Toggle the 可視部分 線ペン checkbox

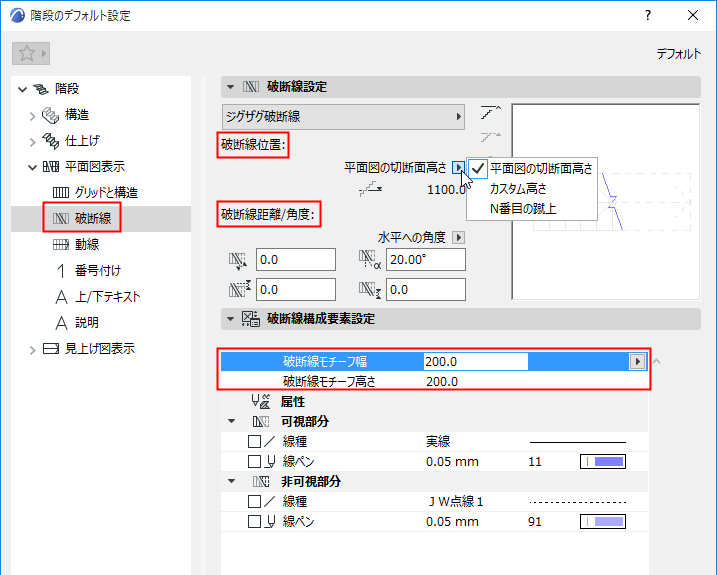point(254,462)
